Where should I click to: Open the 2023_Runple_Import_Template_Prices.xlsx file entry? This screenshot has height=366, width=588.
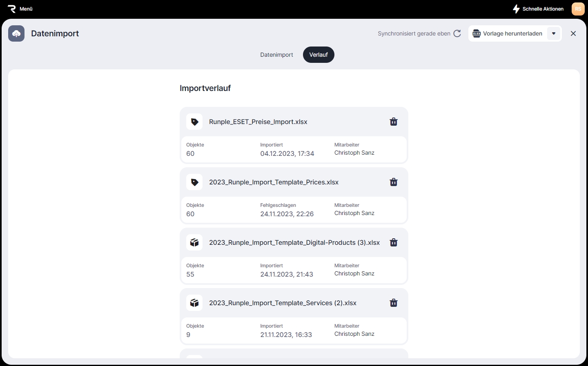pyautogui.click(x=274, y=182)
